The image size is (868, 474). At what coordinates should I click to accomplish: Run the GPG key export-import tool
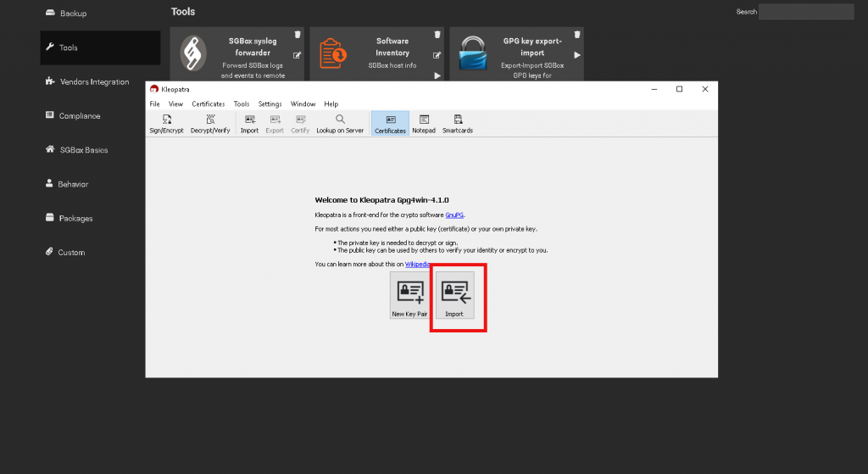(576, 55)
